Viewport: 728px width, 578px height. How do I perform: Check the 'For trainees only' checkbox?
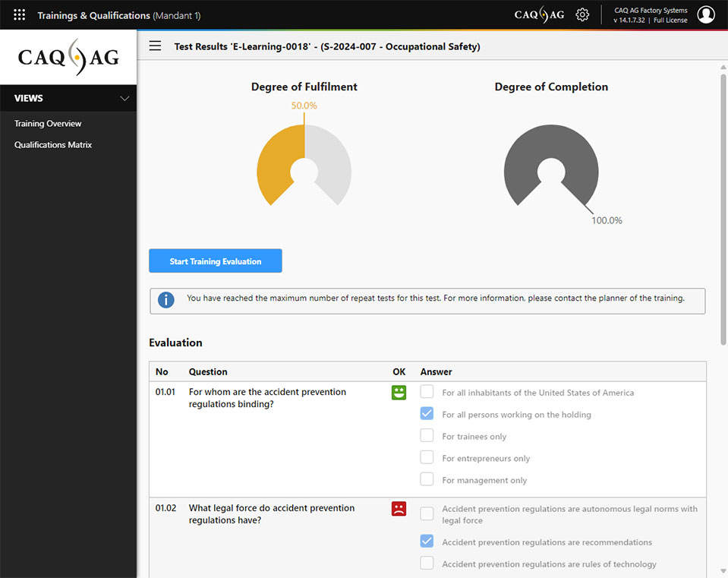click(x=427, y=436)
